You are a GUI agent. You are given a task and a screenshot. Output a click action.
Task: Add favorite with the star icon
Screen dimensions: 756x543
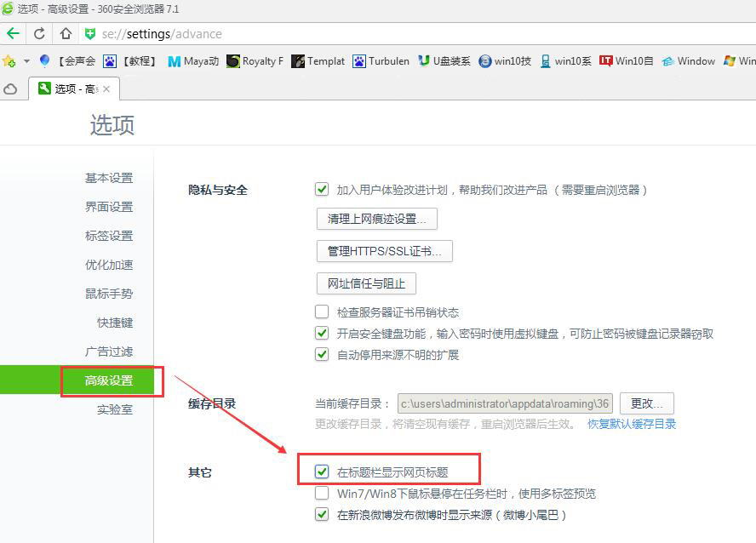[9, 61]
